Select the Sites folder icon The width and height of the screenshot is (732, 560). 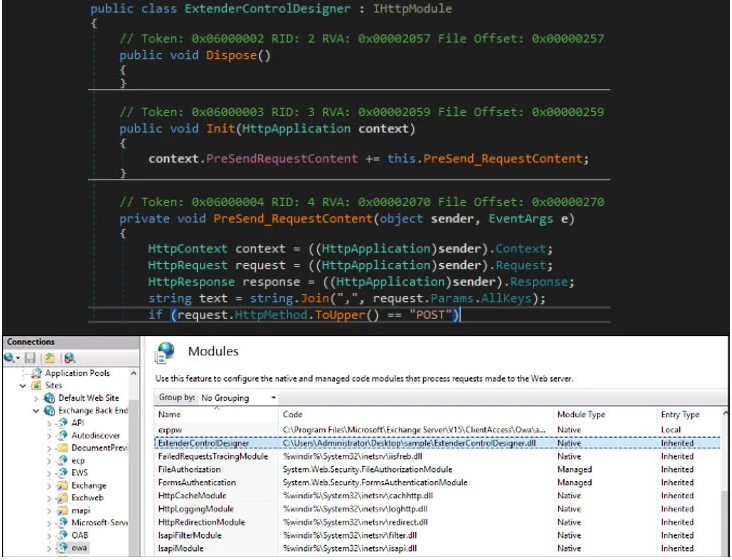[x=36, y=385]
